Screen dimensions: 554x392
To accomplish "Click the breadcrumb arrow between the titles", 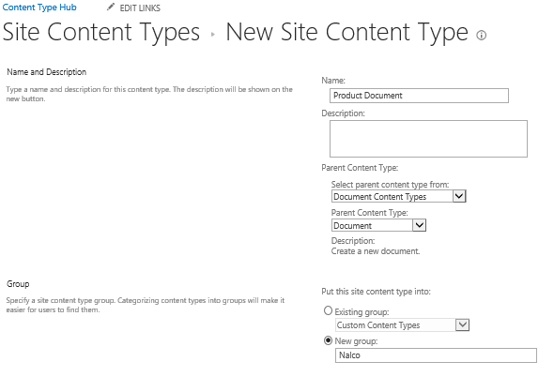I will click(213, 34).
